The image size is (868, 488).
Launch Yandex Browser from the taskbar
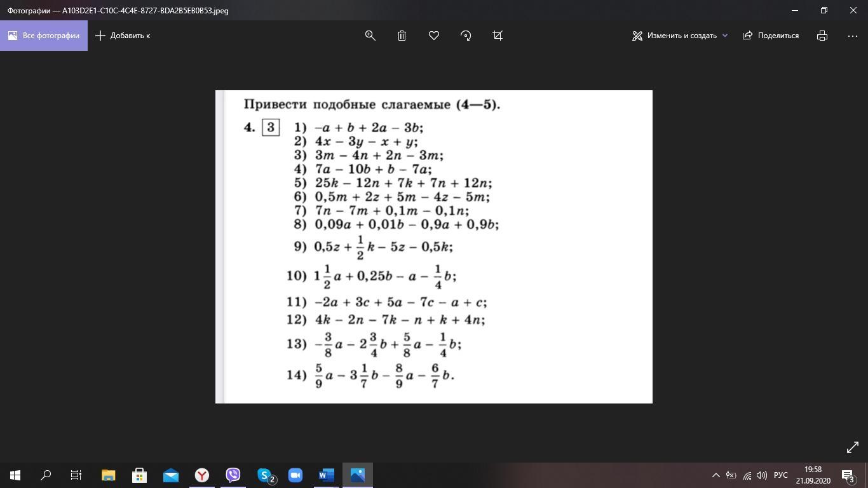(x=202, y=475)
